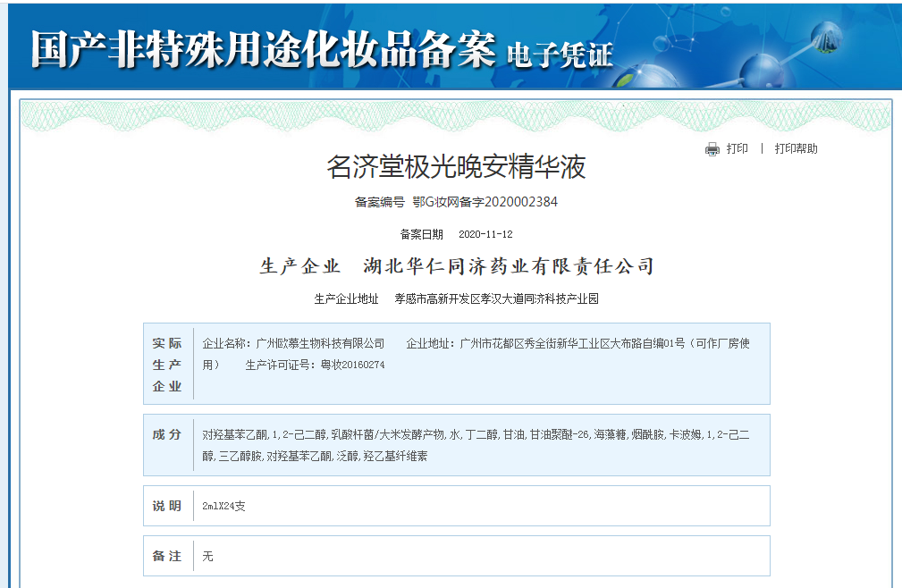902x588 pixels.
Task: Click ingredient 泛醇
Action: 347,457
